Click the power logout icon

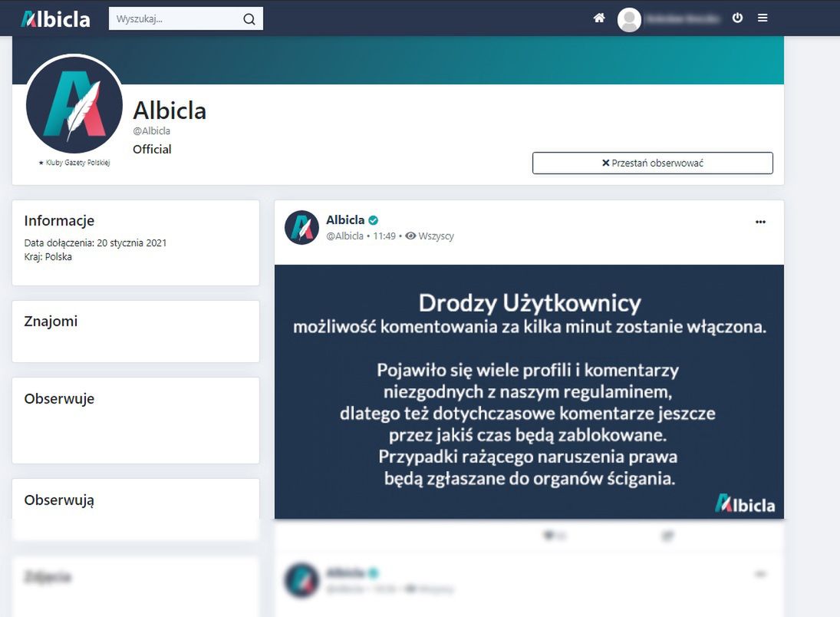pos(737,18)
